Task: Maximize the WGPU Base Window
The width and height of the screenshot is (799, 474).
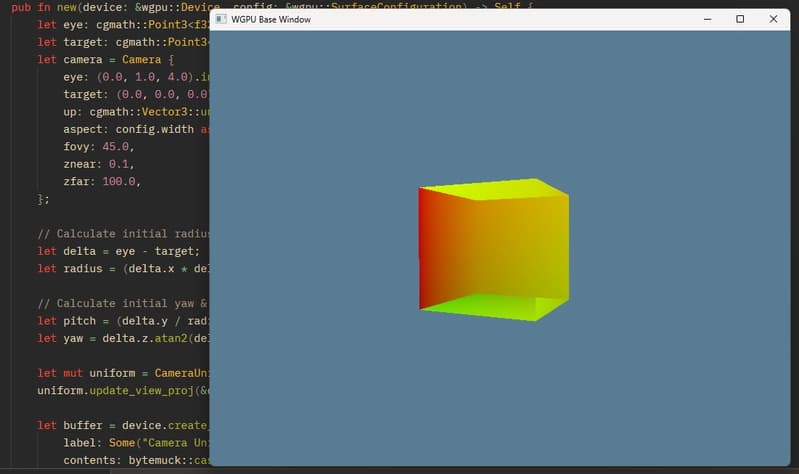Action: (740, 19)
